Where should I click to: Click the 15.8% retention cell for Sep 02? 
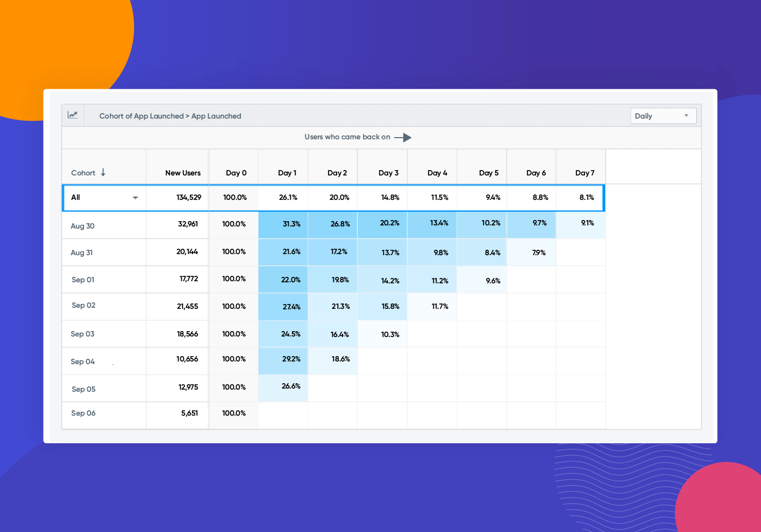tap(382, 307)
